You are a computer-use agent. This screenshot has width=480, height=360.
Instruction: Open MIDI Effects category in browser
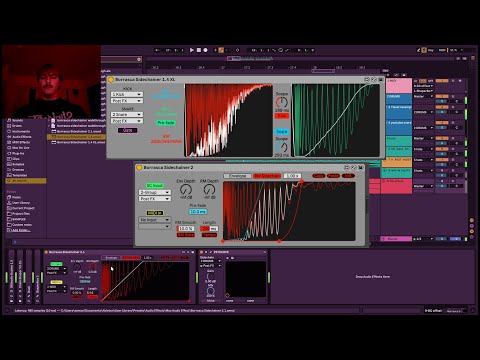[x=19, y=142]
